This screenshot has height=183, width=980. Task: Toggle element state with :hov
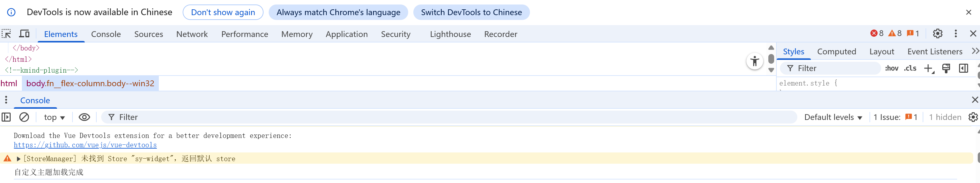(x=891, y=68)
